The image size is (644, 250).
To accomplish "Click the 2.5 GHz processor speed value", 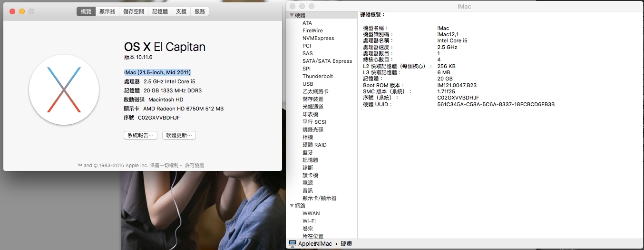I will tap(447, 47).
